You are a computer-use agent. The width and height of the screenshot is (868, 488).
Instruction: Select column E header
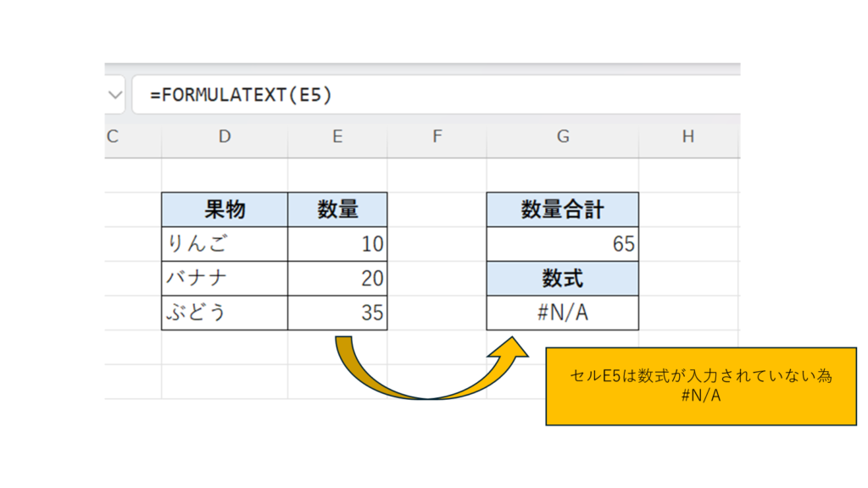(x=337, y=136)
